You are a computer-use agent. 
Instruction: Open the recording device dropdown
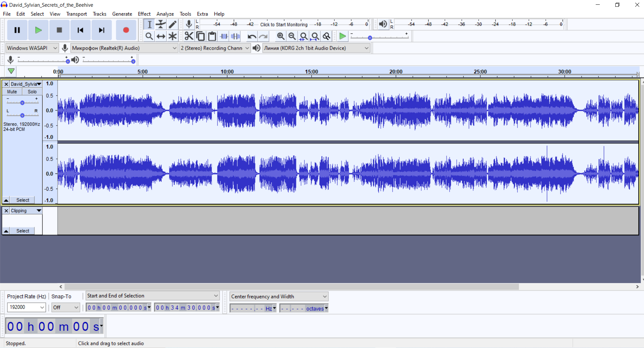click(124, 48)
